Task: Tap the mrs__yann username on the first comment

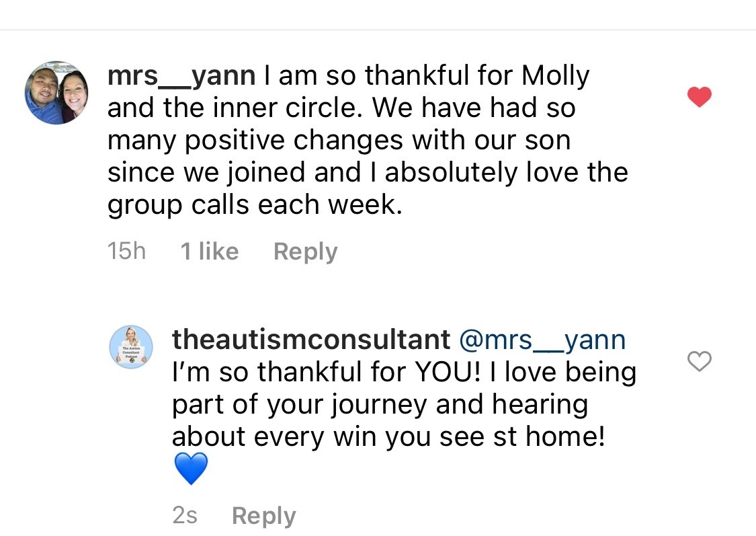Action: tap(181, 77)
